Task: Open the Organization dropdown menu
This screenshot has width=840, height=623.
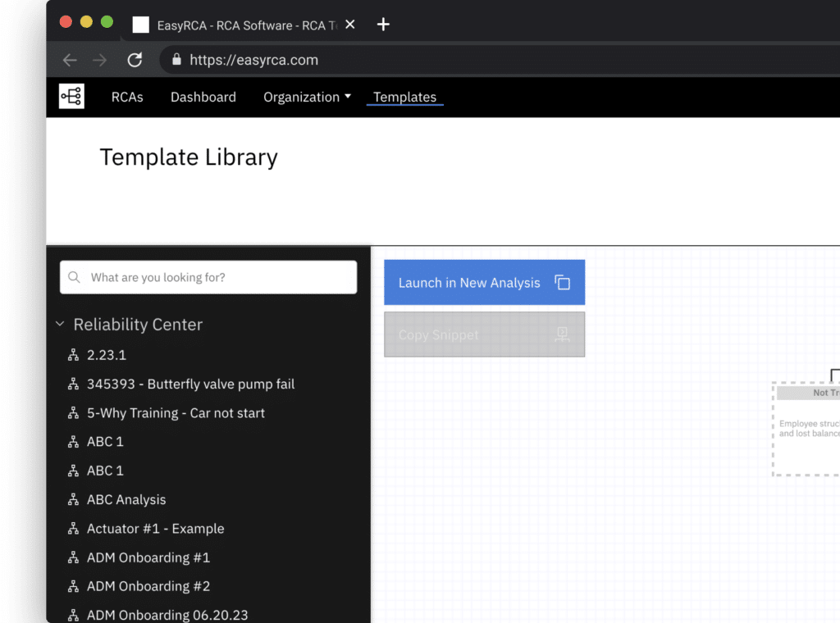Action: coord(307,96)
